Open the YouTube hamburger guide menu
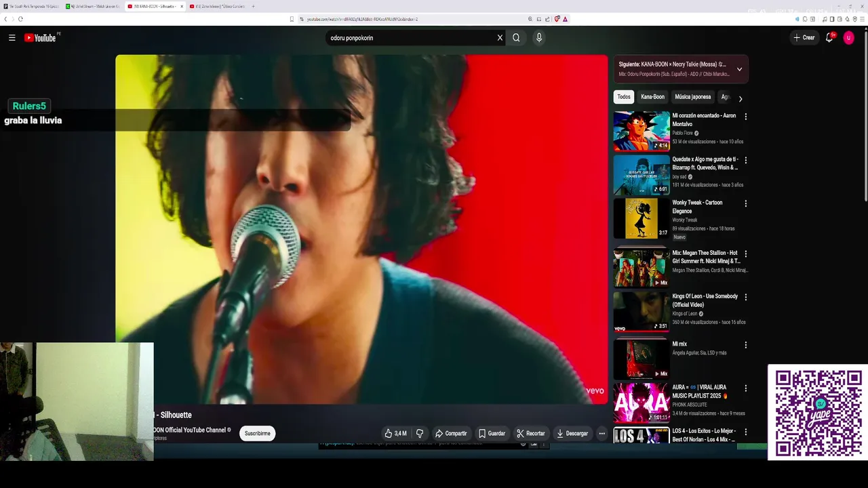Screen dimensions: 868x488 [x=12, y=38]
